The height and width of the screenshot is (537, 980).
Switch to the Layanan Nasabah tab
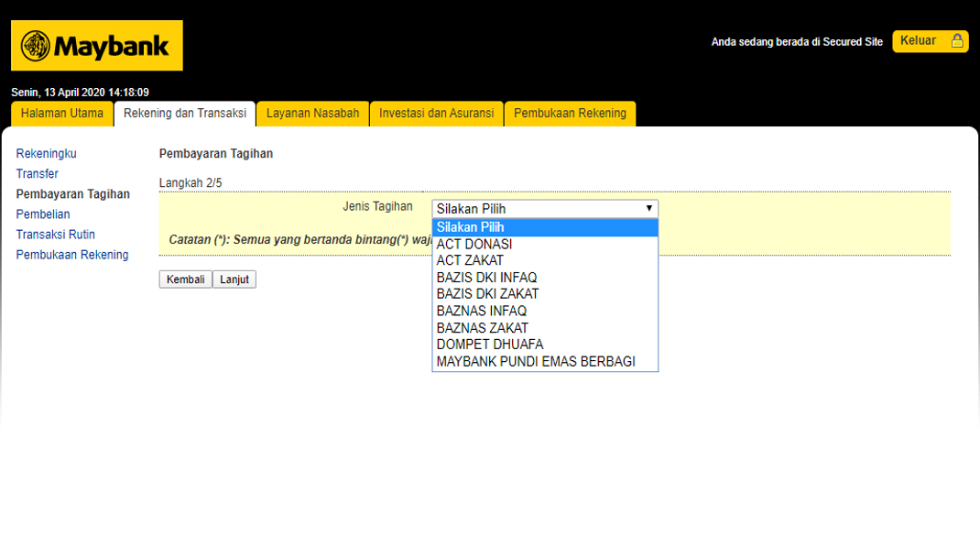pyautogui.click(x=312, y=114)
